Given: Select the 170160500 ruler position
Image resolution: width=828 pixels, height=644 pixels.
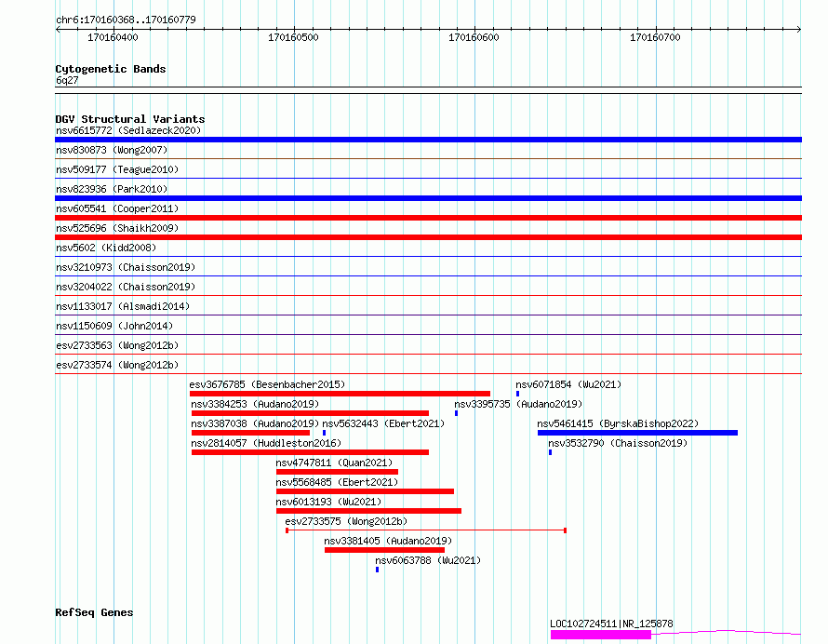Looking at the screenshot, I should point(293,37).
